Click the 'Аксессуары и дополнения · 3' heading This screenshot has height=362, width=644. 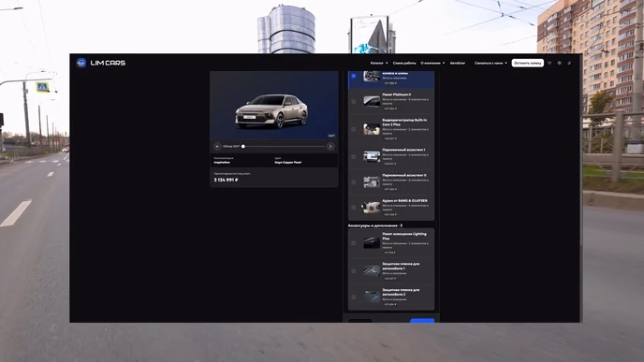[375, 225]
